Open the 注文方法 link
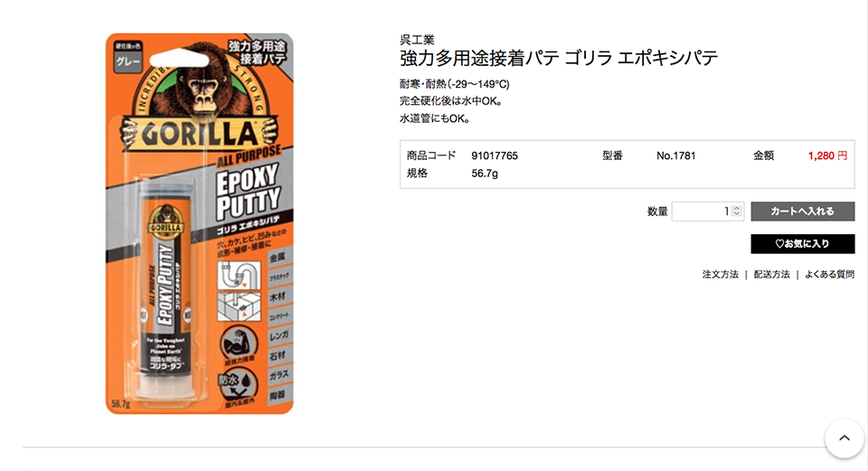 721,275
